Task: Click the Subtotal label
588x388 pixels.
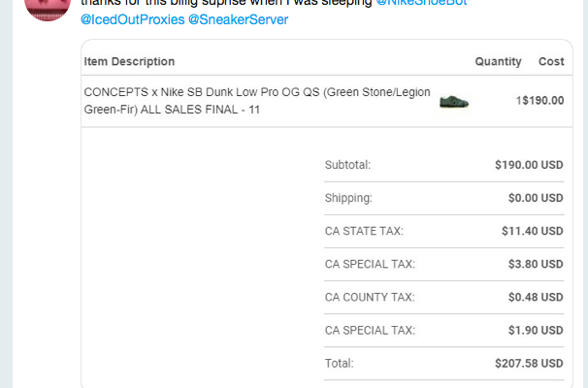Action: [347, 165]
